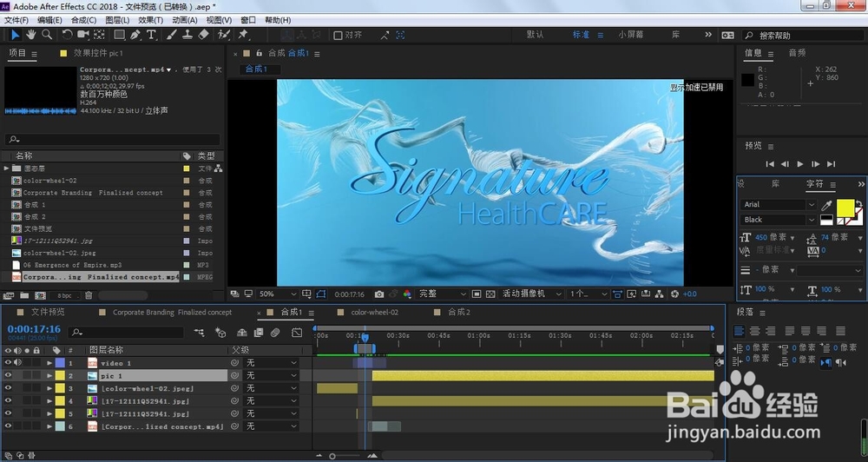
Task: Open the 窗口 menu
Action: point(248,20)
